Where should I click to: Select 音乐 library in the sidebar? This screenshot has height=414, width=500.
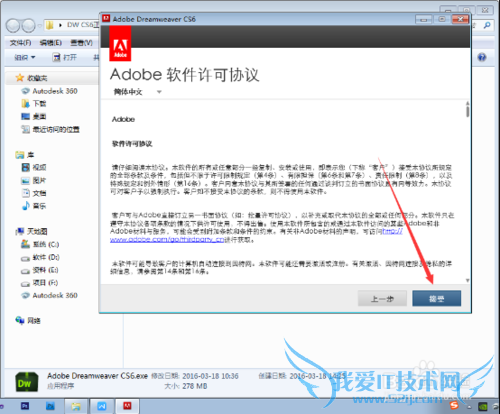tap(34, 206)
